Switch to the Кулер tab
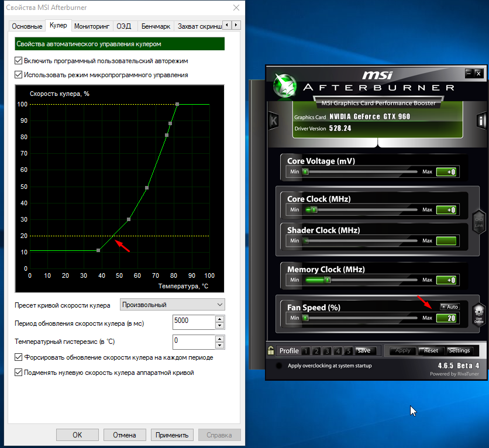 tap(58, 25)
